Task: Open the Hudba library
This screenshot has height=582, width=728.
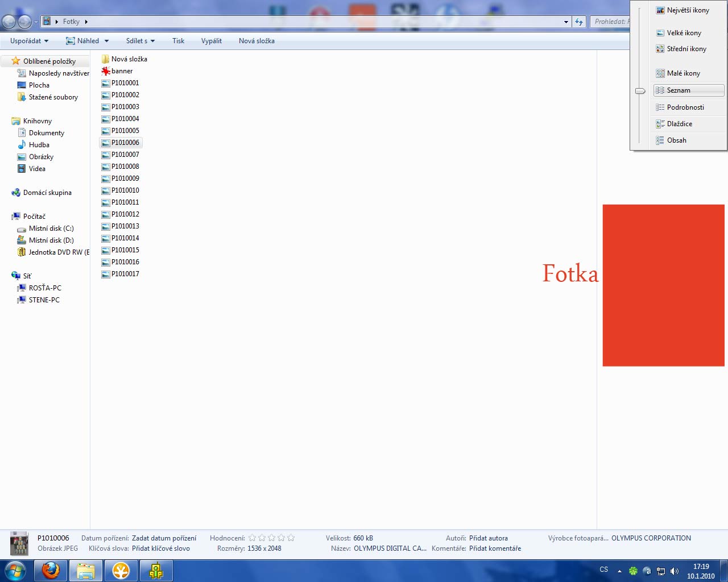Action: 34,145
